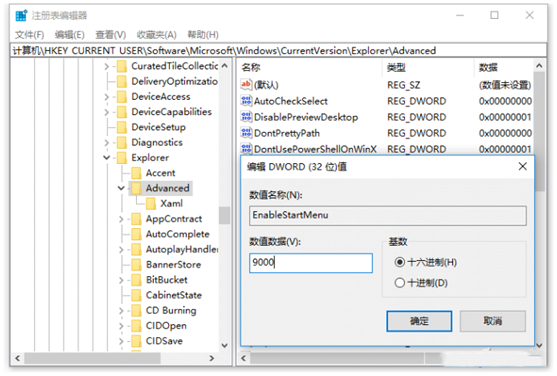Screen dimensions: 557x376
Task: Click the 数值名称(N) field showing EnableStartMenu
Action: pos(388,215)
